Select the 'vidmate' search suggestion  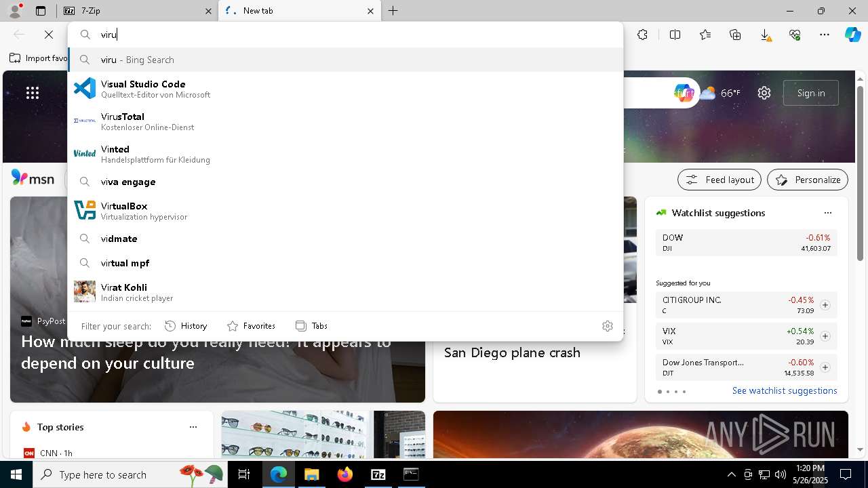(345, 239)
